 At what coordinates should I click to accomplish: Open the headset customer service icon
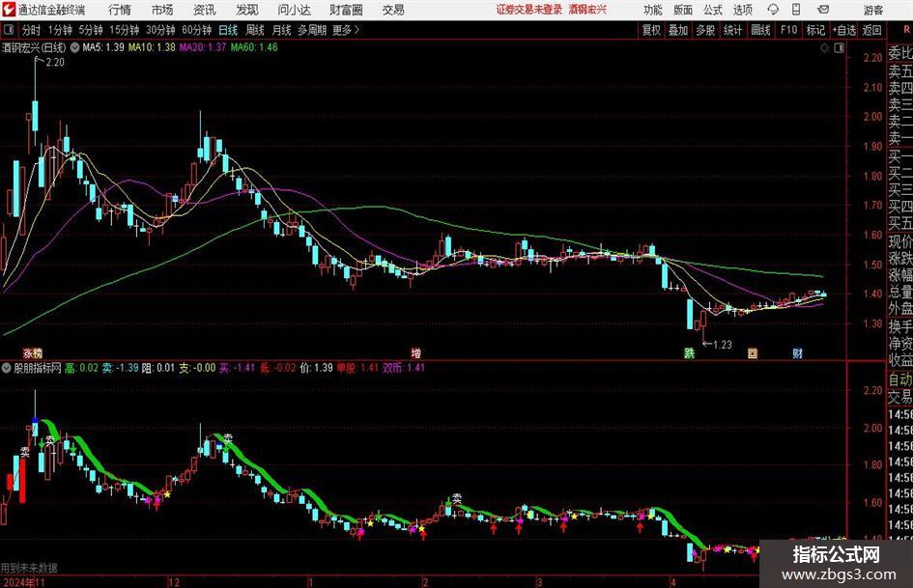click(x=773, y=10)
